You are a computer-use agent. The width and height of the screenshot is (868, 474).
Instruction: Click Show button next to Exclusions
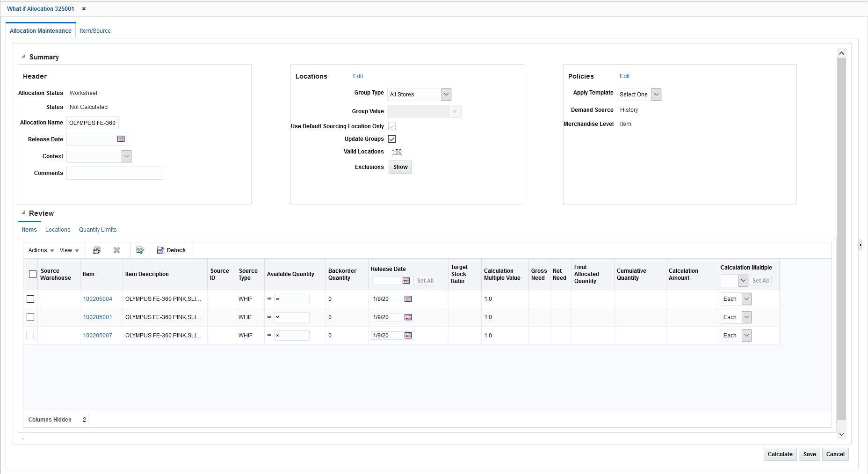400,167
